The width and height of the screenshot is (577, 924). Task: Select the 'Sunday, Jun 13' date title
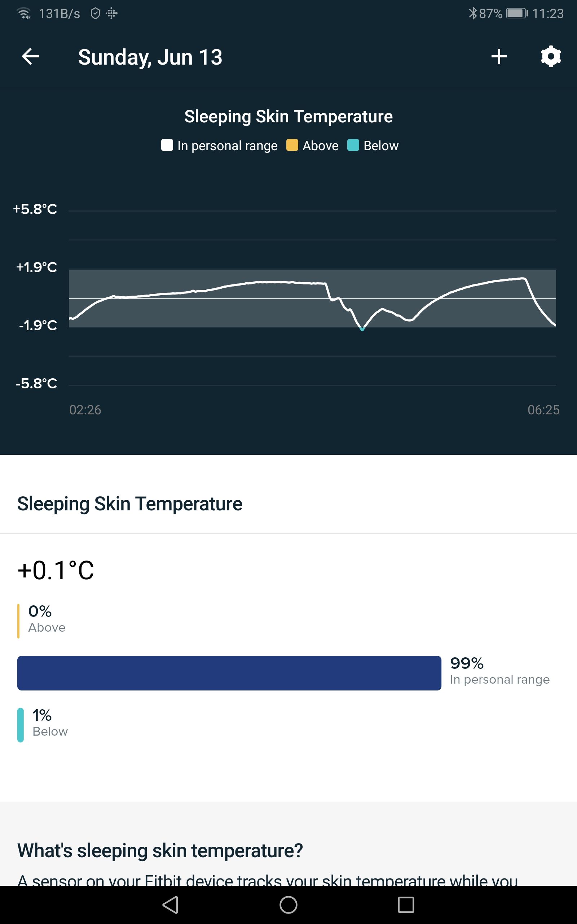click(x=150, y=57)
